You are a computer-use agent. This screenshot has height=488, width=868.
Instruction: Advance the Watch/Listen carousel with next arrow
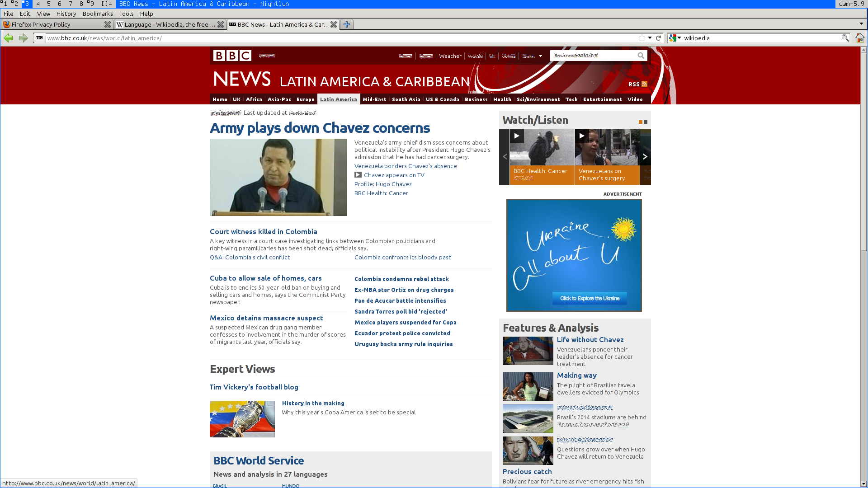[645, 157]
